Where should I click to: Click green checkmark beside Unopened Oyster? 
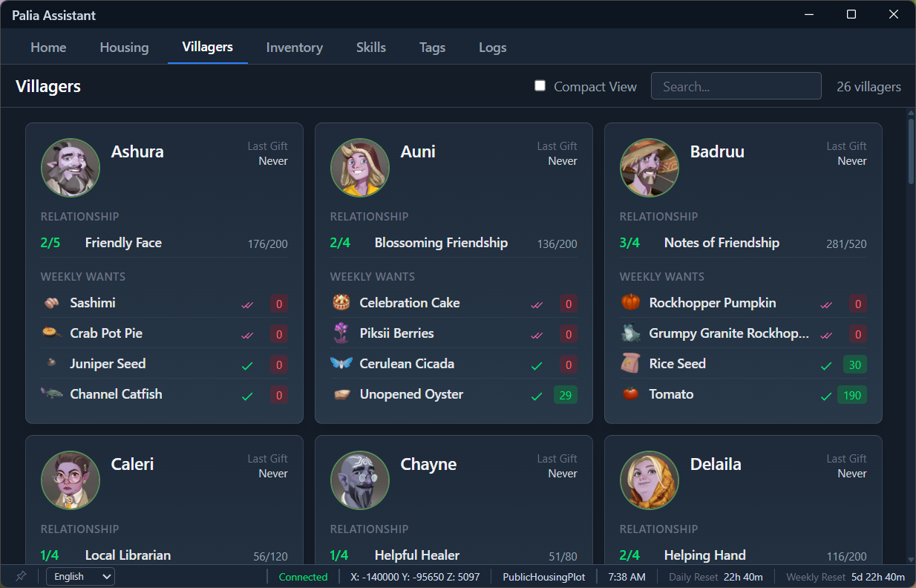tap(537, 396)
